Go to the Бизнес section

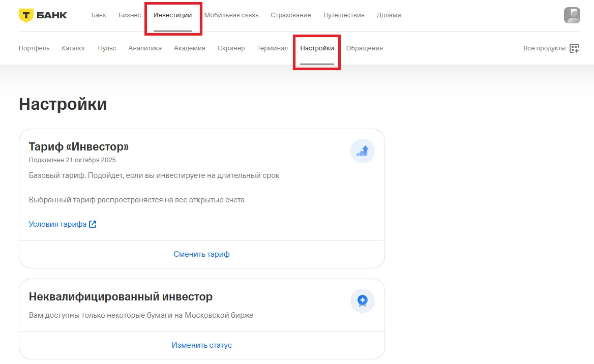click(x=130, y=15)
